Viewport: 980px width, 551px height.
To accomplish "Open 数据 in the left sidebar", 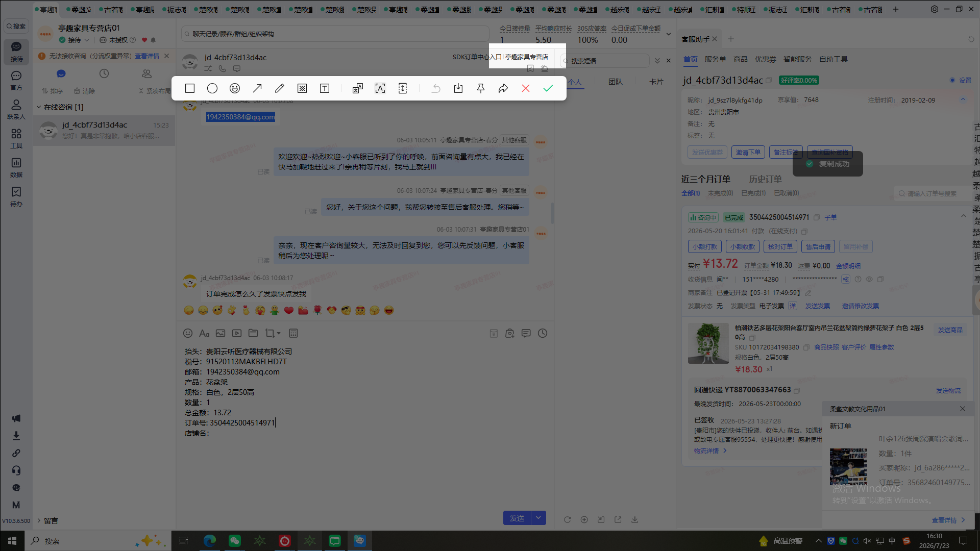I will click(16, 167).
